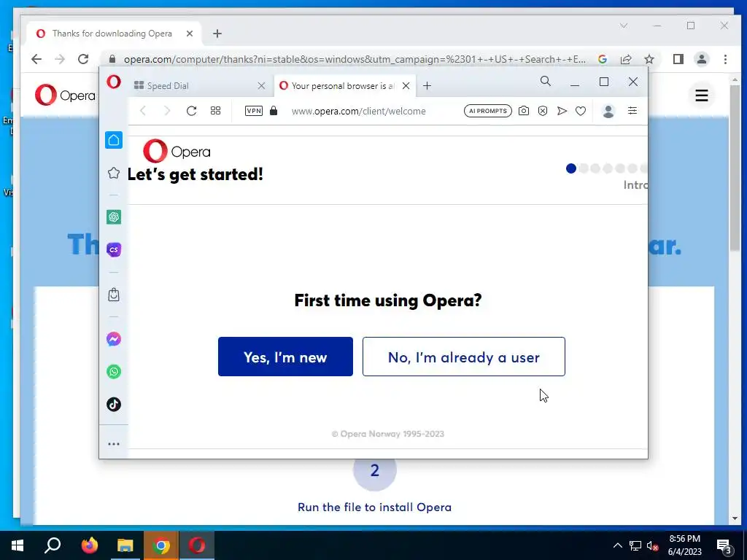Open Windows taskbar search
Image resolution: width=747 pixels, height=560 pixels.
53,545
